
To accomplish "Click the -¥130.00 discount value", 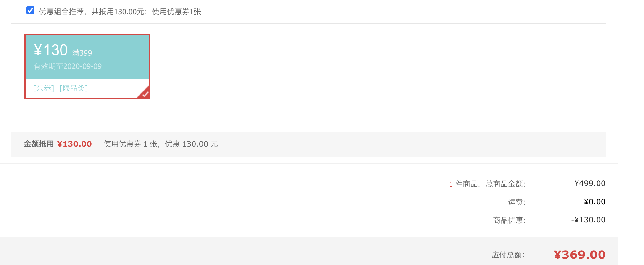I will (x=588, y=220).
